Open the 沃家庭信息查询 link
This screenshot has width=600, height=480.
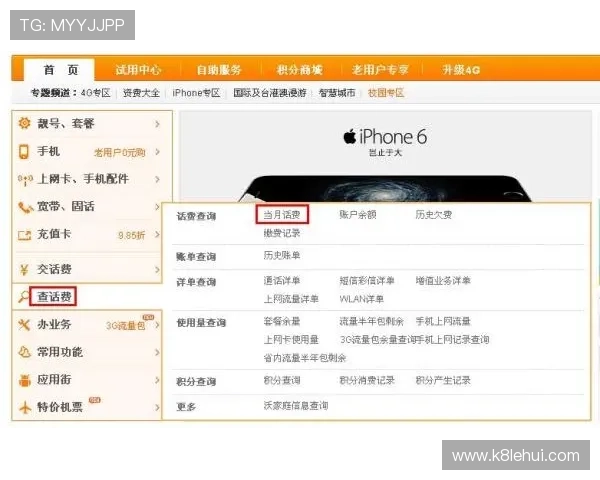tap(295, 406)
